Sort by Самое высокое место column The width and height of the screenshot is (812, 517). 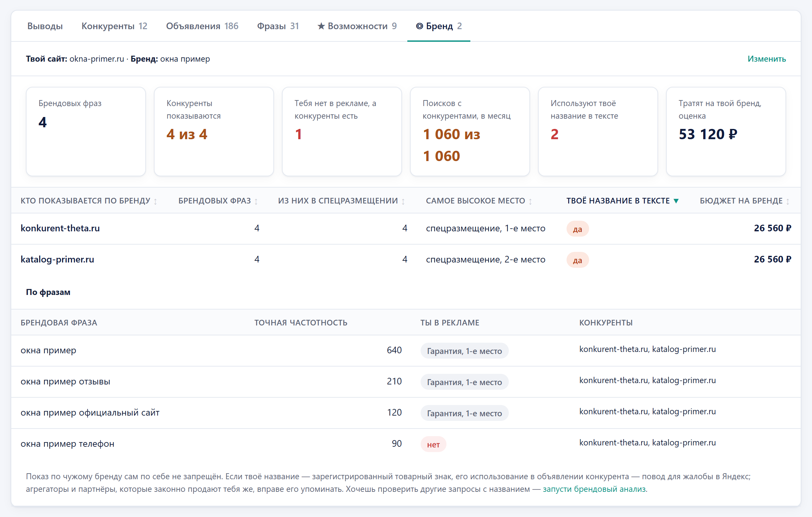click(x=479, y=201)
